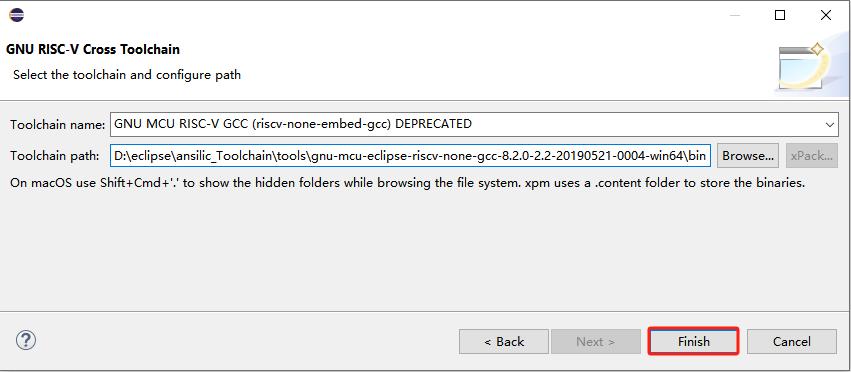
Task: Click the "Toolchain name:" label
Action: point(58,124)
